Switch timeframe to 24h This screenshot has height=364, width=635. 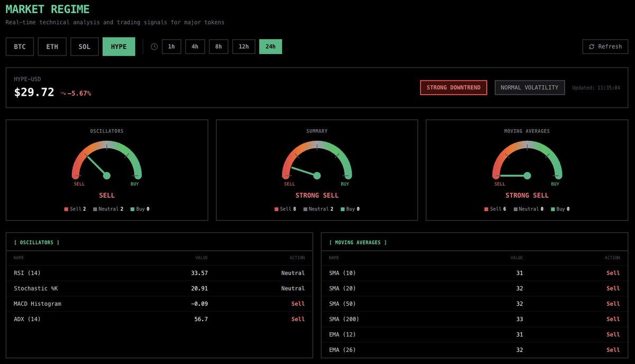click(270, 47)
